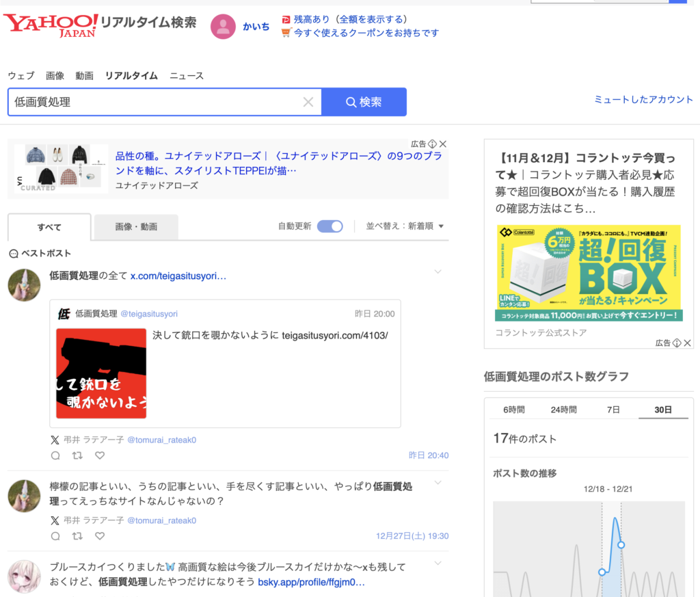Like the second post about 檸檬の記事
Image resolution: width=700 pixels, height=597 pixels.
pos(100,536)
